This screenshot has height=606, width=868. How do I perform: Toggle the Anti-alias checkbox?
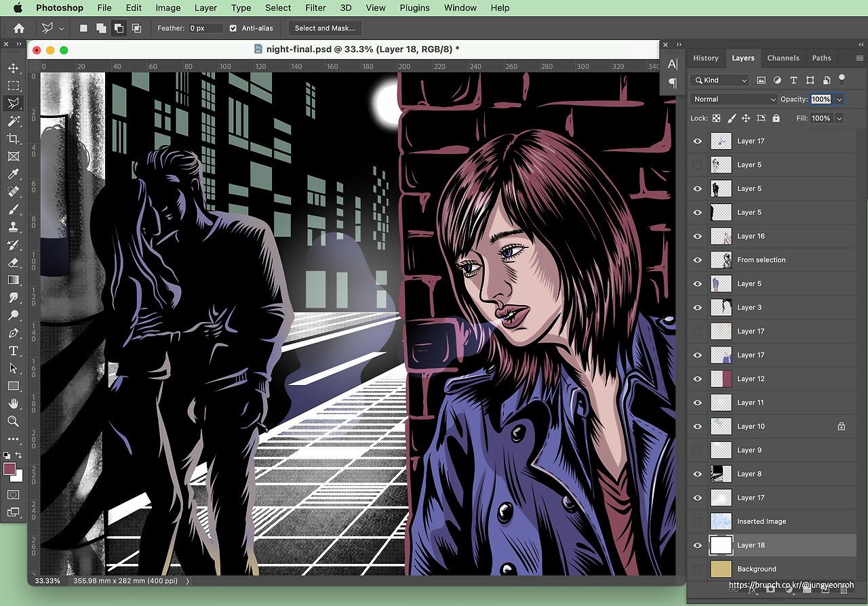tap(233, 28)
